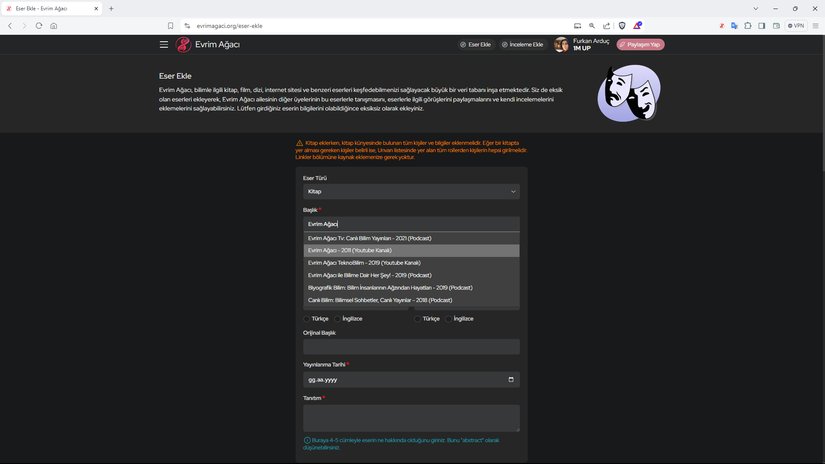Select the right Türkçe radio button
Viewport: 825px width, 464px height.
tap(418, 319)
